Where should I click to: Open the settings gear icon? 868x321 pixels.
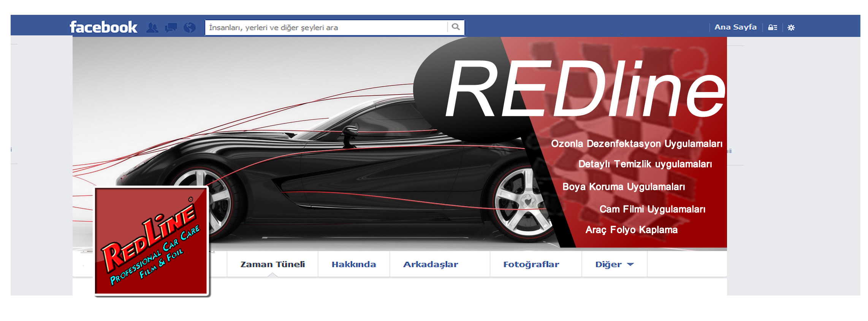tap(791, 27)
